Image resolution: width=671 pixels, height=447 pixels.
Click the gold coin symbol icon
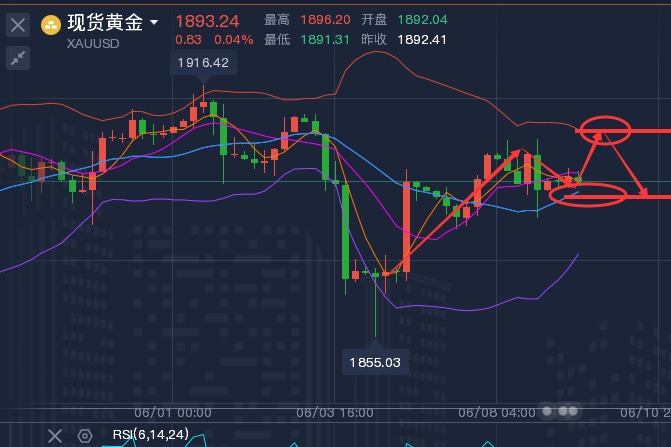pyautogui.click(x=50, y=23)
